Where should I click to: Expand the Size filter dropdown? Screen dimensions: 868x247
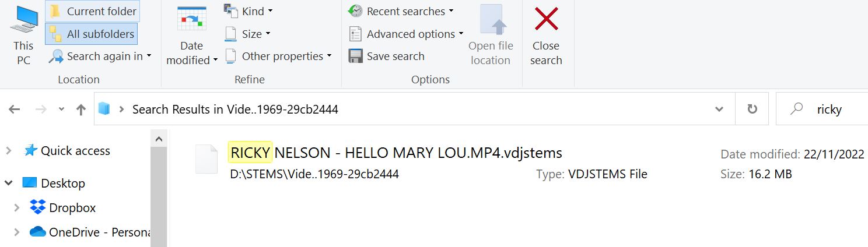point(248,34)
